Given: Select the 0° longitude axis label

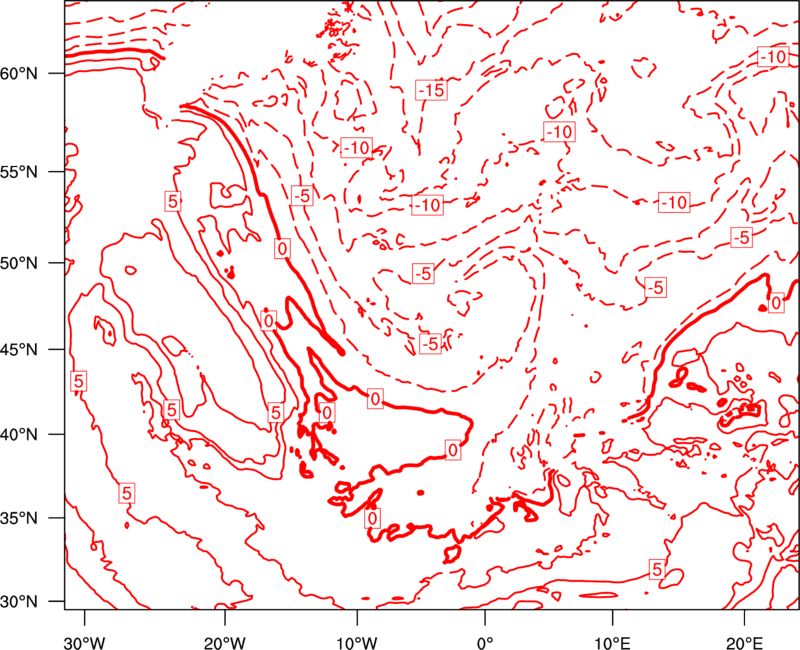Looking at the screenshot, I should 485,643.
